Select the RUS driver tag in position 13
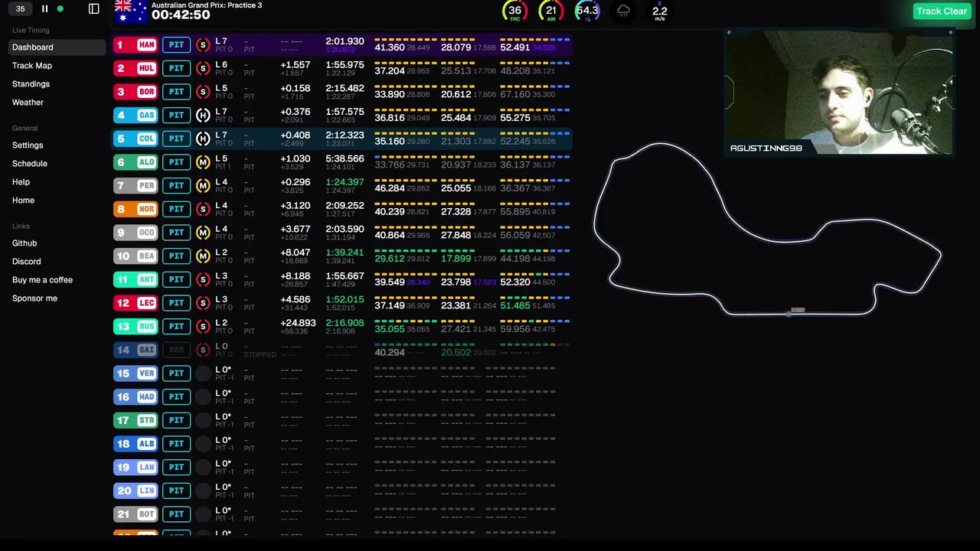 [x=136, y=326]
